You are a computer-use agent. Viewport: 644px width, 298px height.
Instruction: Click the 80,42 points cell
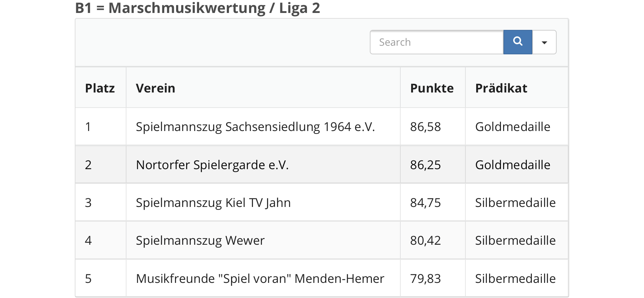425,240
